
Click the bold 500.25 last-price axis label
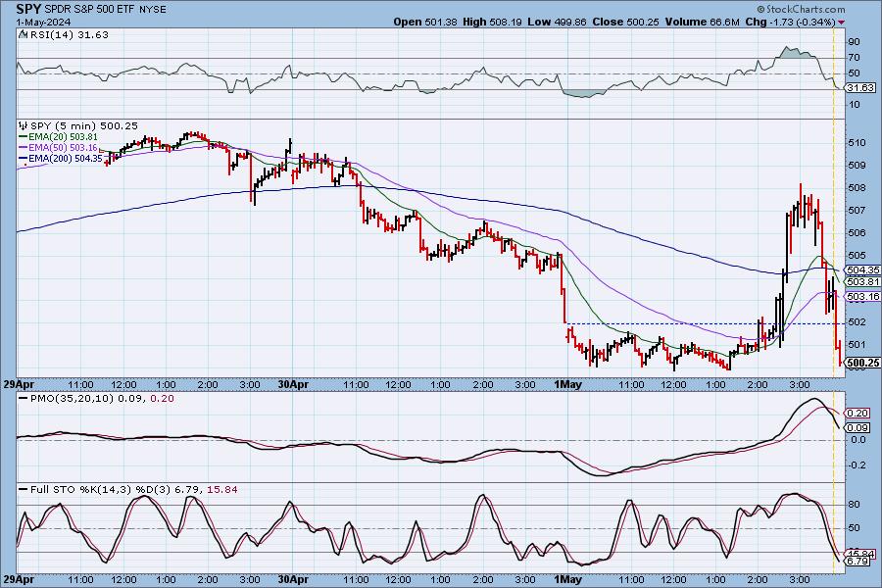[x=862, y=363]
